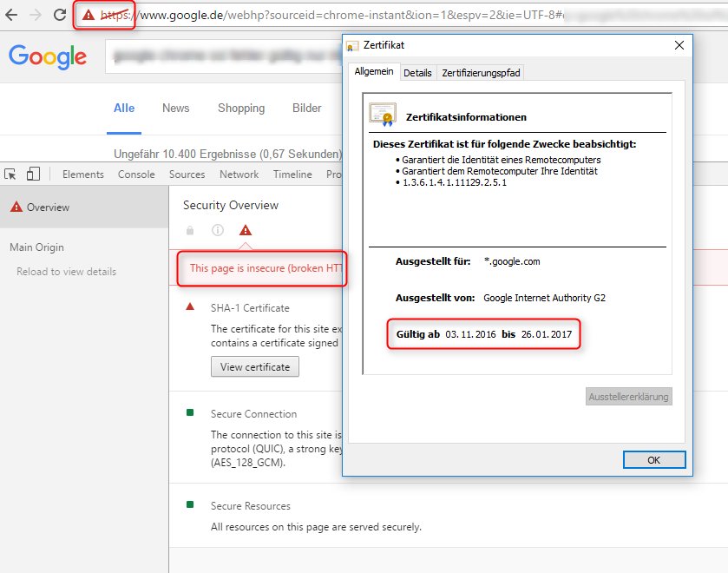Activate the DevTools inspect element icon
The image size is (728, 573).
pyautogui.click(x=10, y=175)
